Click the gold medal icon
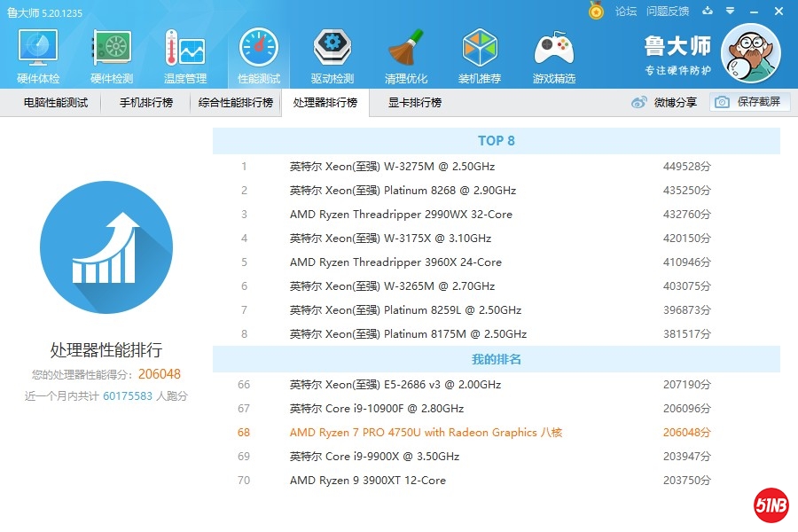 pyautogui.click(x=596, y=11)
